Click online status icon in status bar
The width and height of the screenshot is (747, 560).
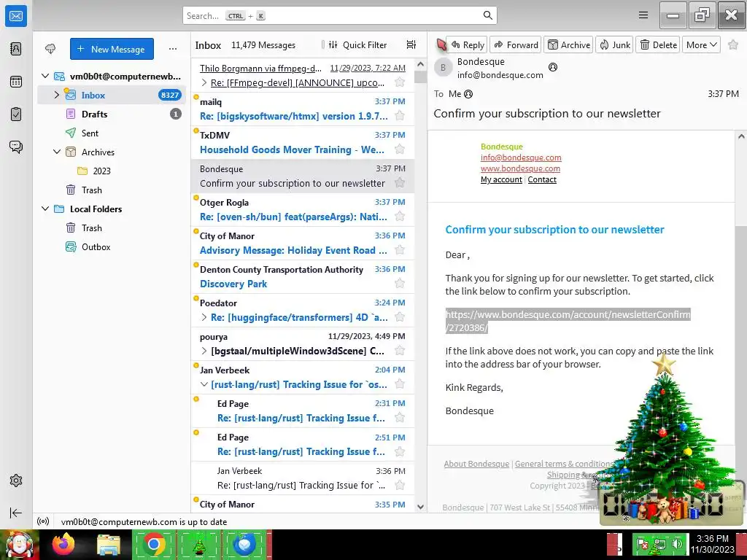pyautogui.click(x=43, y=521)
